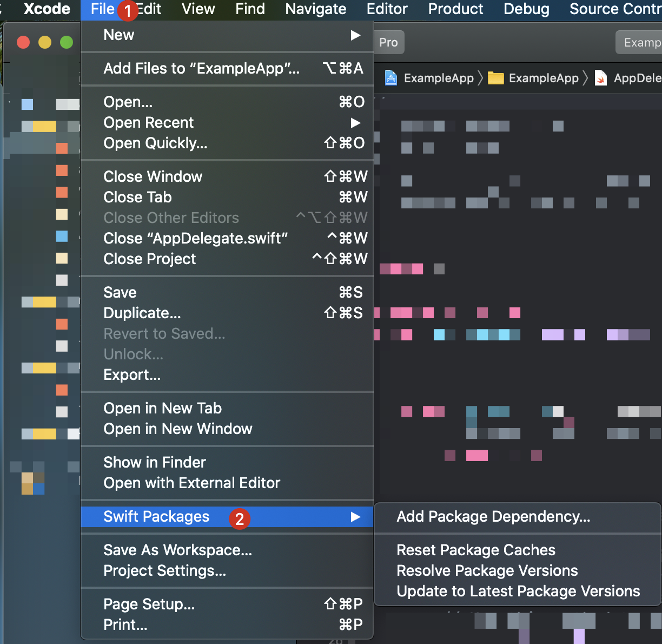Click the yellow minimize window button
The width and height of the screenshot is (662, 644).
[45, 42]
